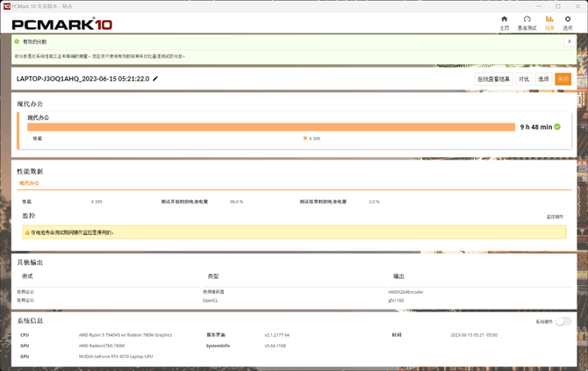Click the pencil icon to rename result

click(x=156, y=79)
